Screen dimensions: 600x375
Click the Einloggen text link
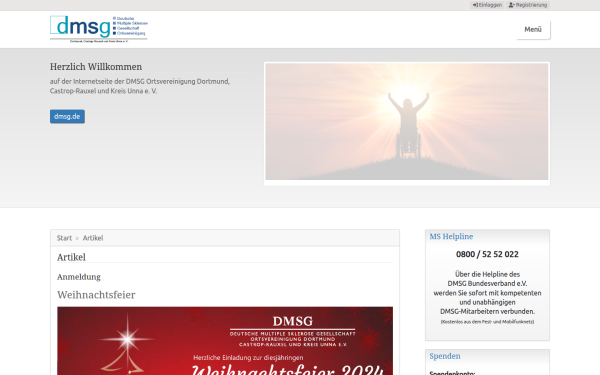pyautogui.click(x=490, y=5)
